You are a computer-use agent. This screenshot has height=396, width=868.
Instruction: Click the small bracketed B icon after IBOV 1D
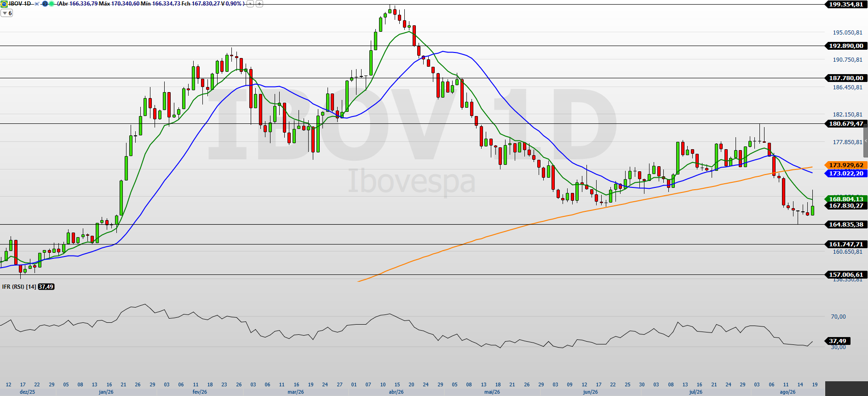37,4
